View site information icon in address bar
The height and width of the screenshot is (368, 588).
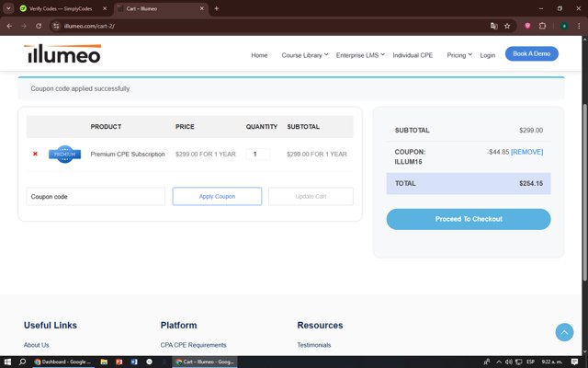coord(56,26)
